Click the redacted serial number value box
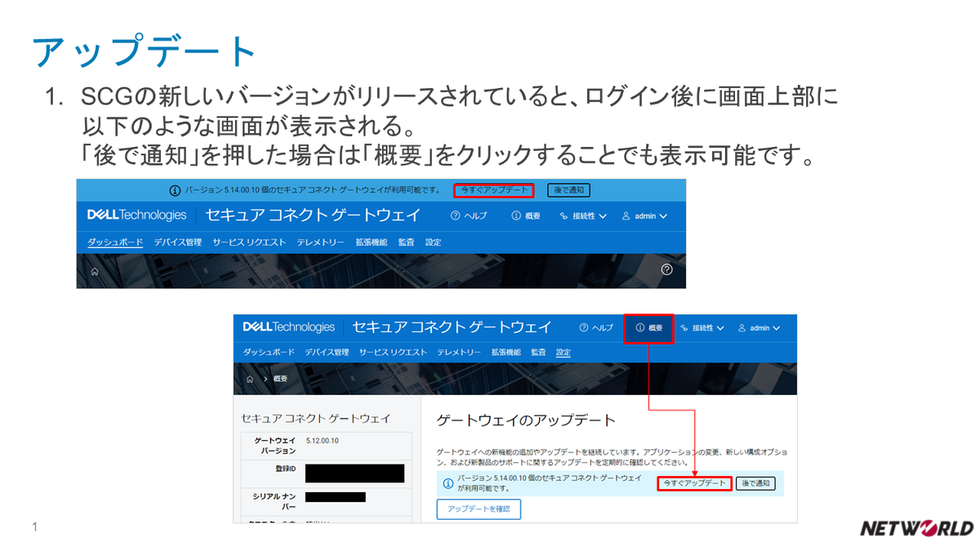Viewport: 980px width, 551px height. point(336,496)
